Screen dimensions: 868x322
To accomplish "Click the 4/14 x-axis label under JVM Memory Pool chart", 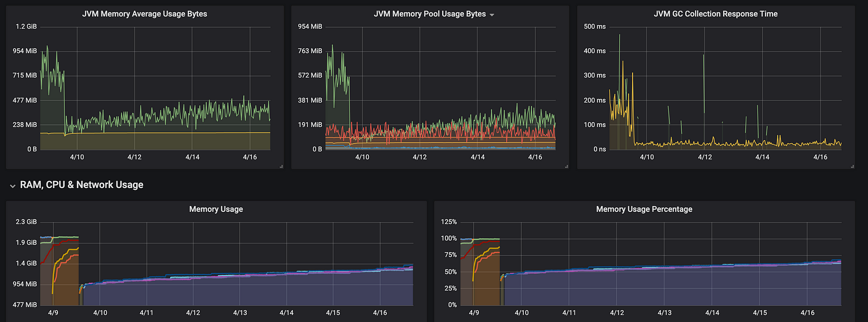I will (x=477, y=157).
